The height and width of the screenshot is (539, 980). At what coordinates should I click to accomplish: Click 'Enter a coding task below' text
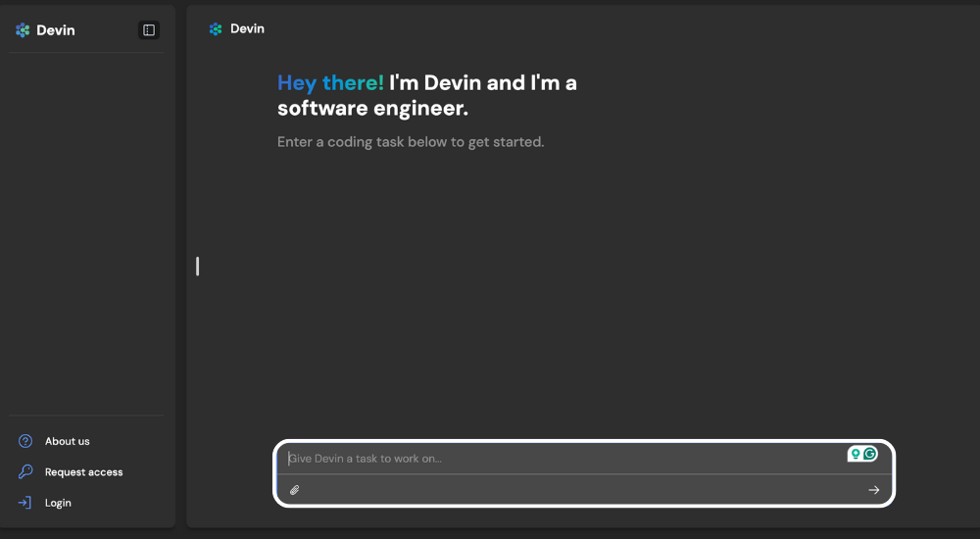pyautogui.click(x=411, y=142)
